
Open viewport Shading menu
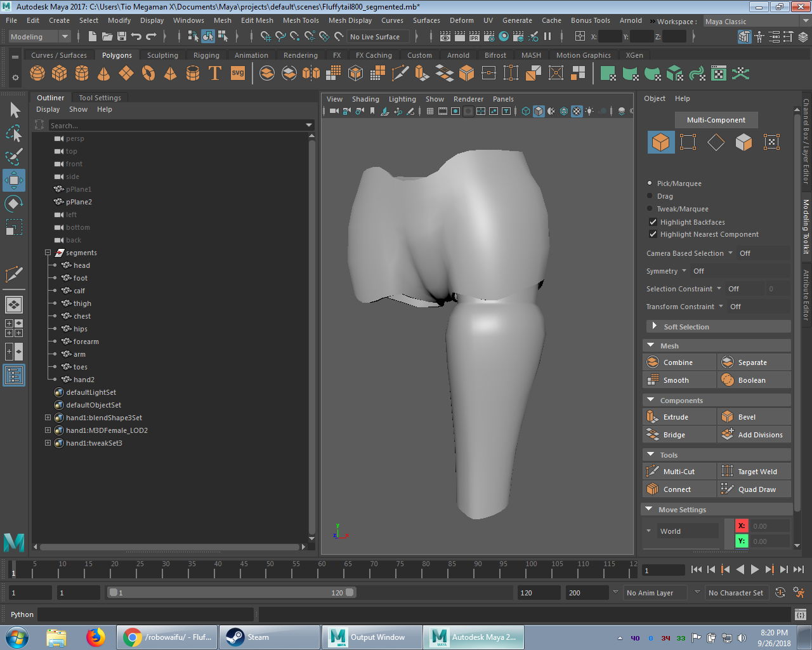coord(365,99)
